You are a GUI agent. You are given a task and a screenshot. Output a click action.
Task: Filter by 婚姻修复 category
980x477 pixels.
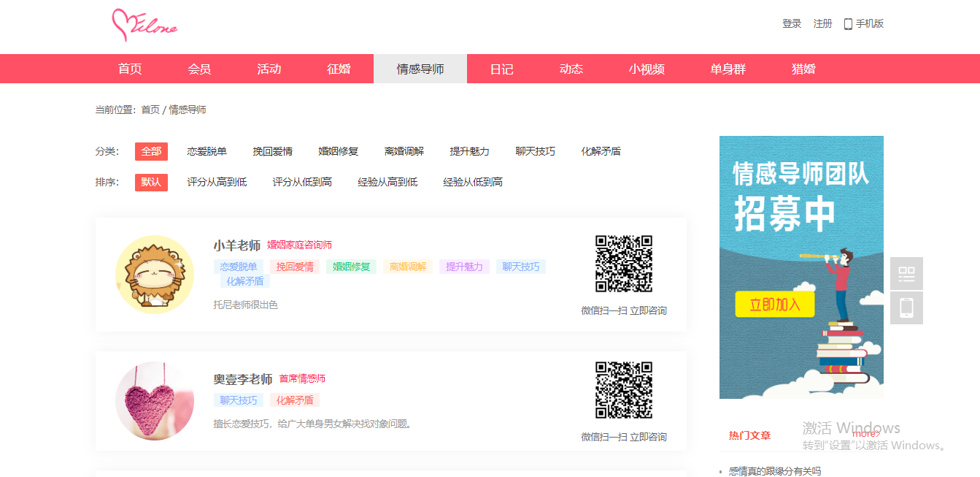[338, 151]
